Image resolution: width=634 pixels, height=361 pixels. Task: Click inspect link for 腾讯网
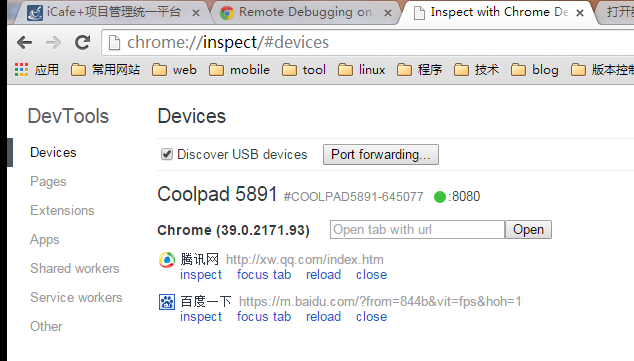(201, 275)
